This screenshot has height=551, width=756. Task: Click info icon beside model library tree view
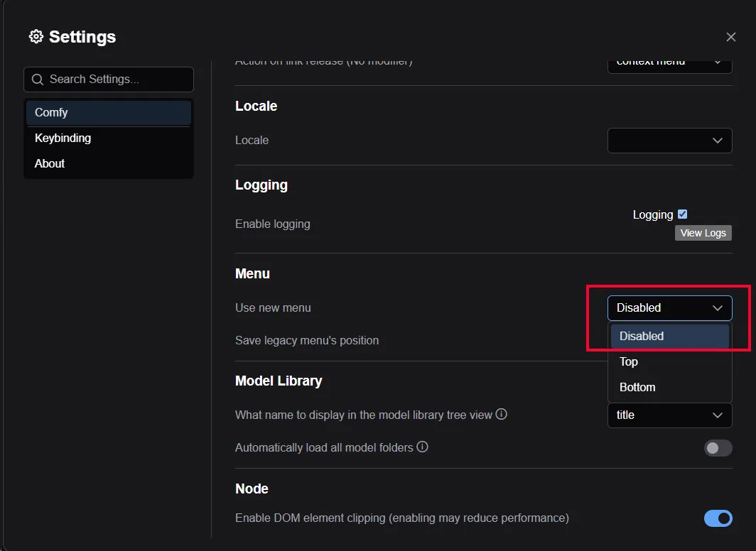502,414
